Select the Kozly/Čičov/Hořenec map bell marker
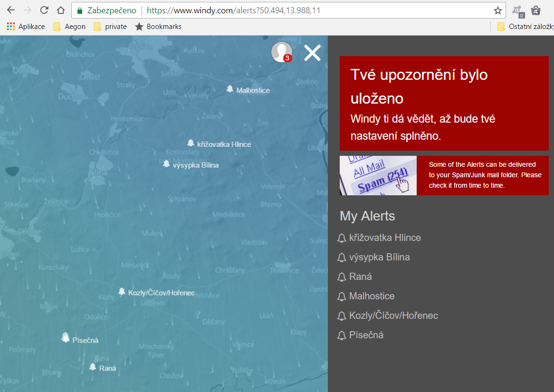554x392 pixels. [x=122, y=292]
